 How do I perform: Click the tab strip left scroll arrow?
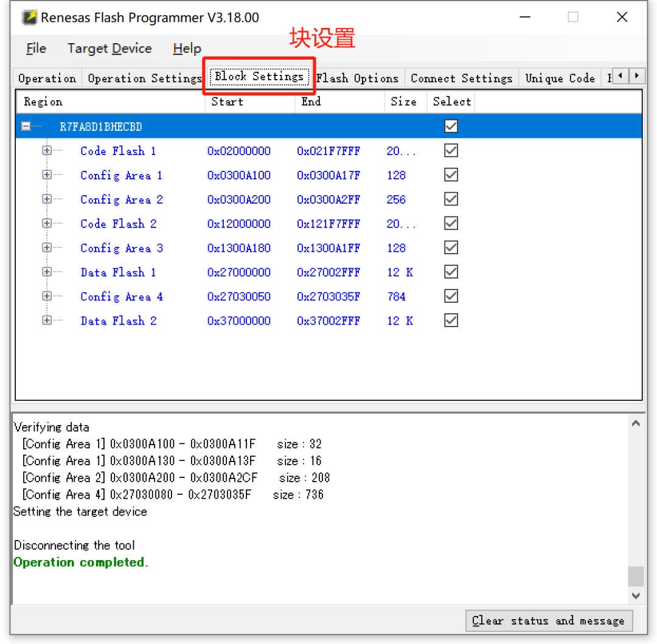pos(620,76)
